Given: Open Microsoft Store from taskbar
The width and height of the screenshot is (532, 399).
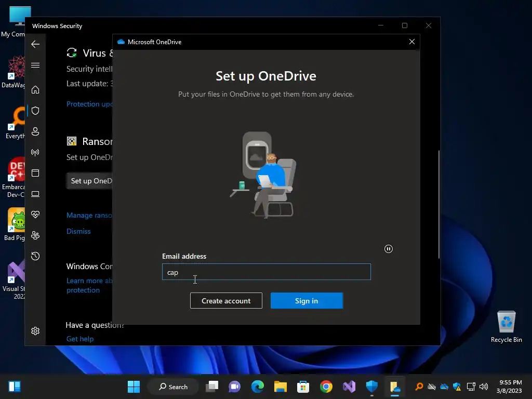Looking at the screenshot, I should coord(303,387).
